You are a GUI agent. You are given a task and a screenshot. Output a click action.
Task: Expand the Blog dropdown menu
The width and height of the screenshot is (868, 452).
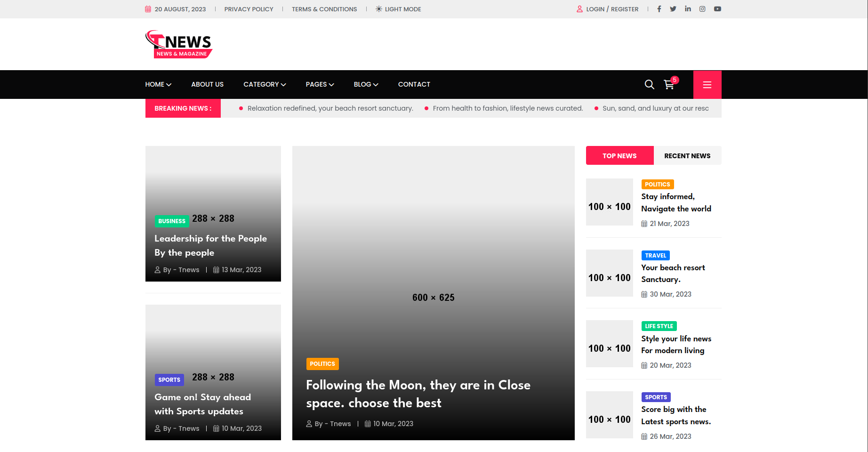click(366, 84)
